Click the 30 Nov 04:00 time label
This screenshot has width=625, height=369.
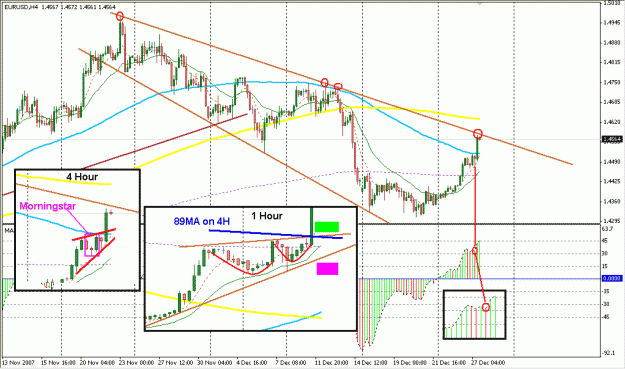click(214, 363)
